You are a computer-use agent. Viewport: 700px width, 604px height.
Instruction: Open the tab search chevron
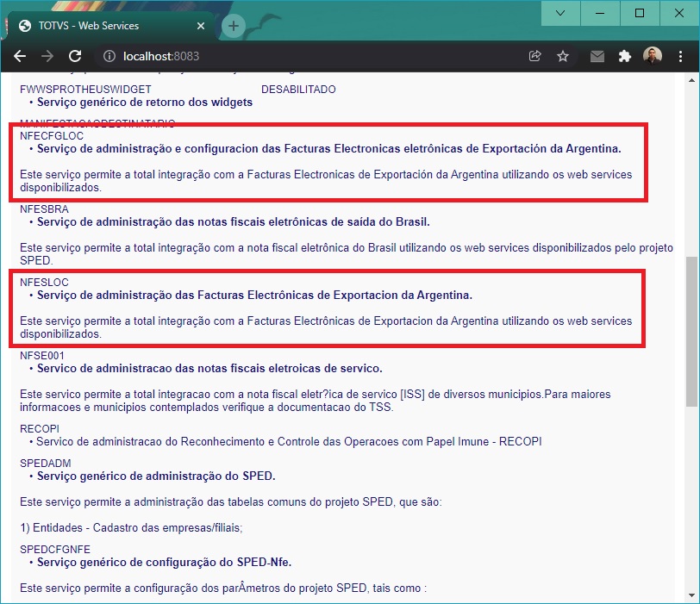pyautogui.click(x=560, y=13)
